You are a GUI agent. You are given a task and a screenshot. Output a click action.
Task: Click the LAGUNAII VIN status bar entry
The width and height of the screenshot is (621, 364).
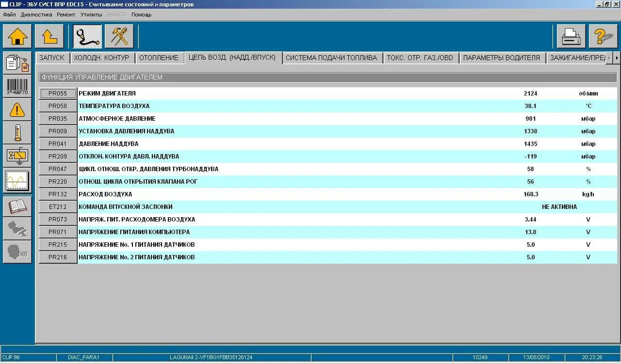tap(211, 358)
